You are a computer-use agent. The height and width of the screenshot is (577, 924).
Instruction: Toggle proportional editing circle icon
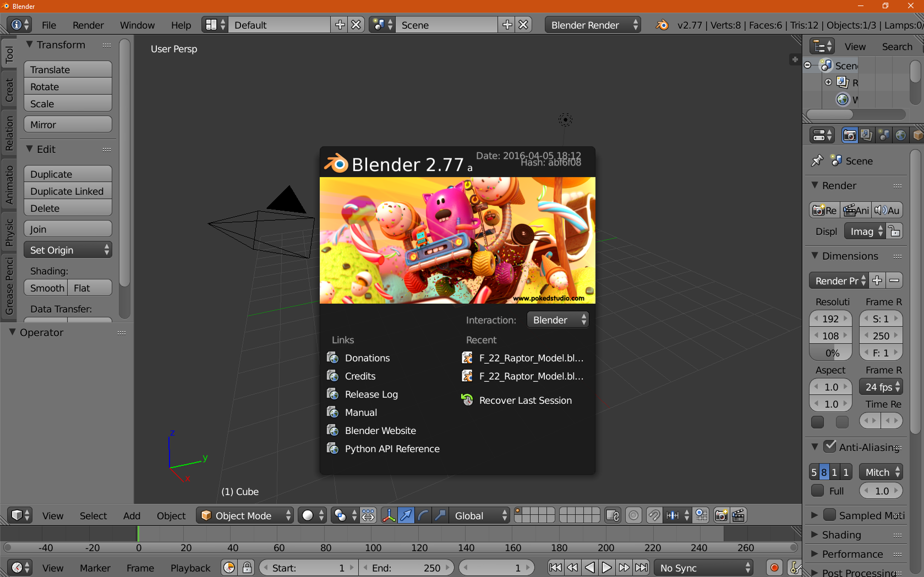(633, 515)
